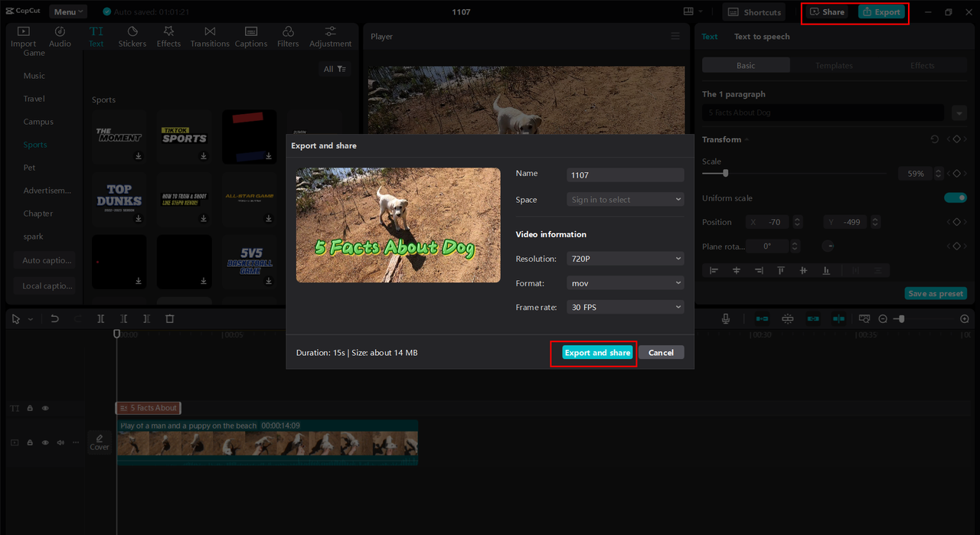Switch to the Basic tab
The image size is (980, 535).
click(x=746, y=66)
